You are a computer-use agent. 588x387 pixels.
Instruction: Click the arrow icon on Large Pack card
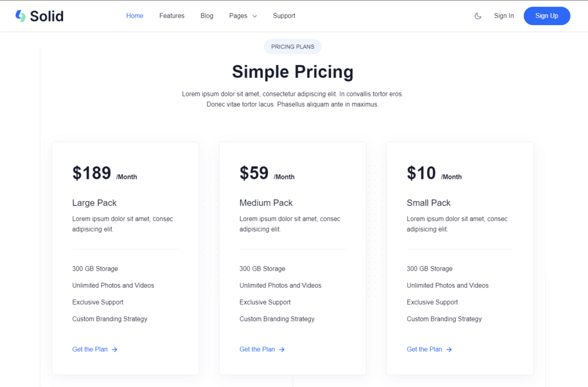(115, 350)
